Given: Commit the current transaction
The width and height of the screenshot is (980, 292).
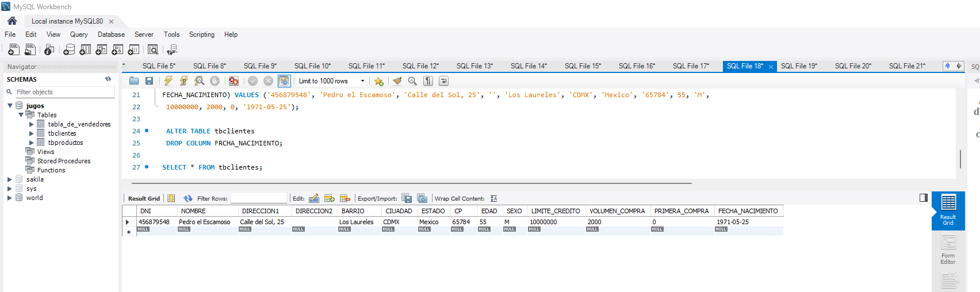Looking at the screenshot, I should click(252, 81).
